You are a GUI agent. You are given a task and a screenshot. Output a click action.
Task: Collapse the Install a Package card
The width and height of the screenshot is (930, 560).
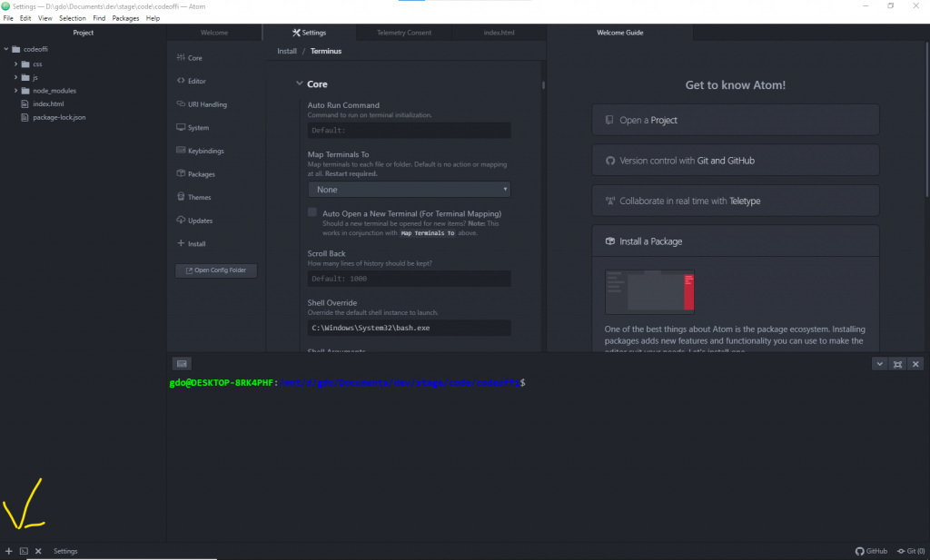[736, 241]
